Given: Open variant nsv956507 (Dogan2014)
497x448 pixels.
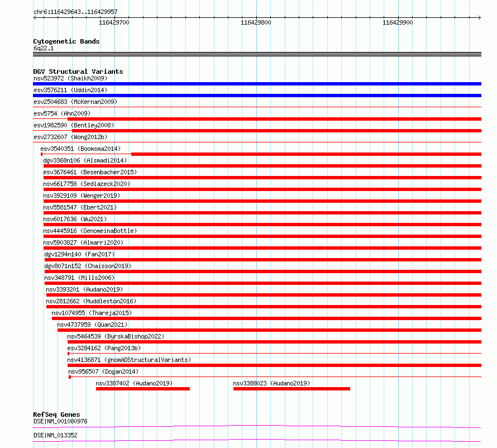Looking at the screenshot, I should pos(103,371).
